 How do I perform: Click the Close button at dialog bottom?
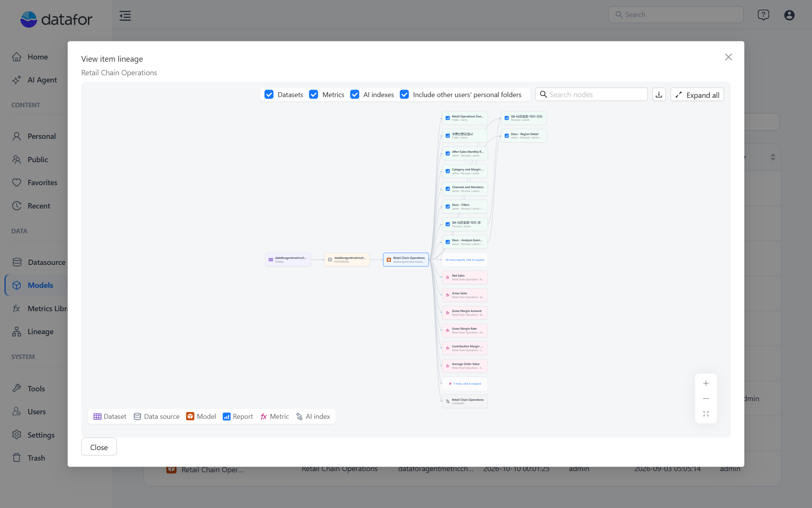tap(99, 447)
